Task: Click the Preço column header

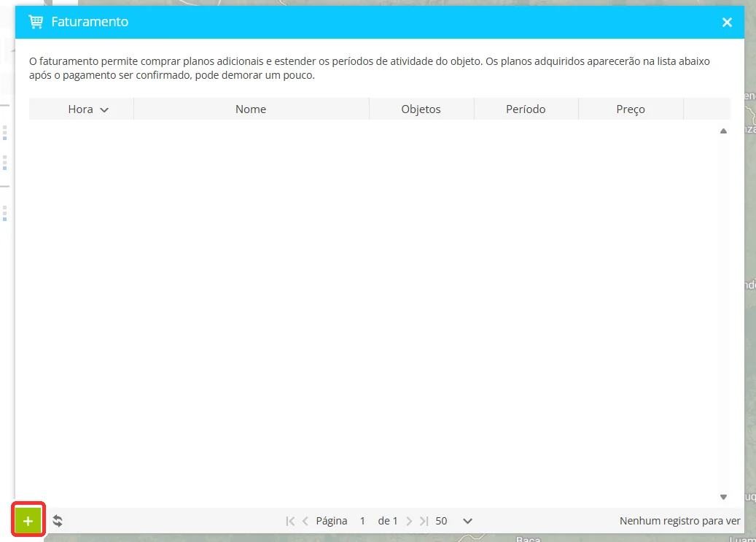Action: (631, 109)
